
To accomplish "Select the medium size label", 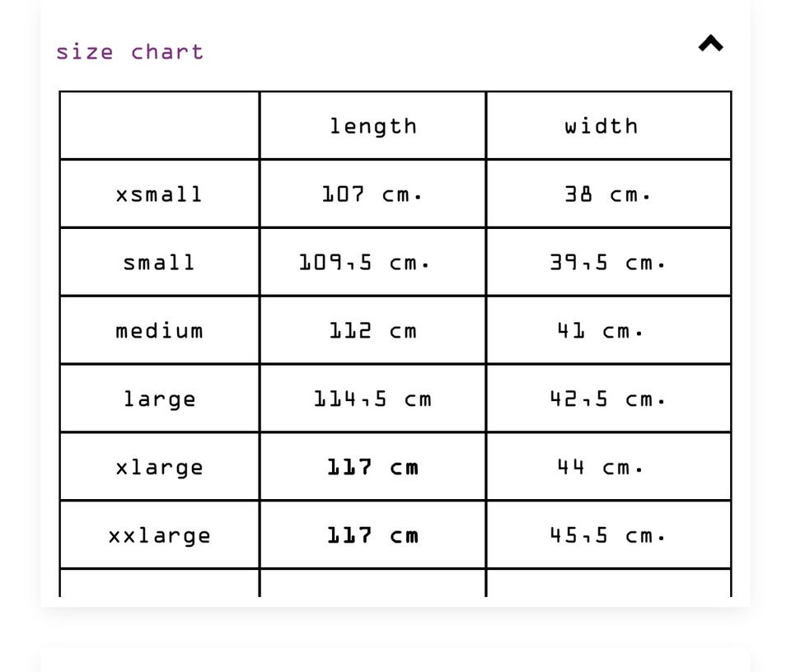I will (x=159, y=331).
